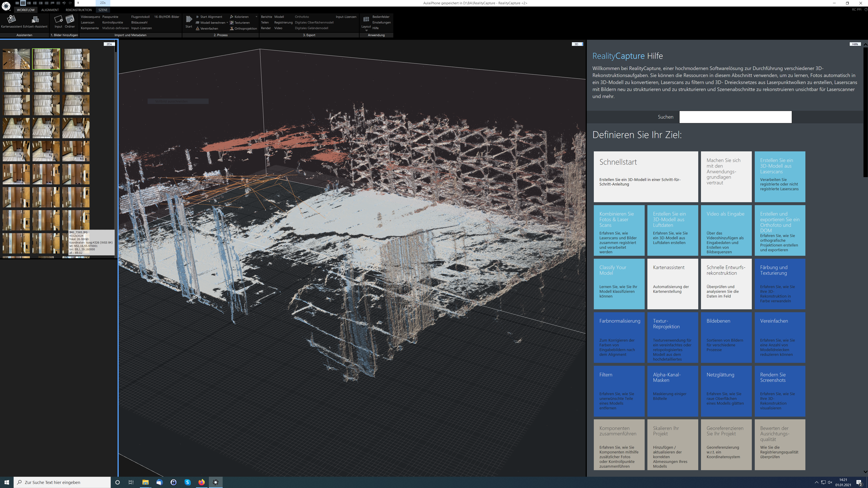Open the Skype taskbar icon
This screenshot has height=488, width=868.
pyautogui.click(x=187, y=482)
